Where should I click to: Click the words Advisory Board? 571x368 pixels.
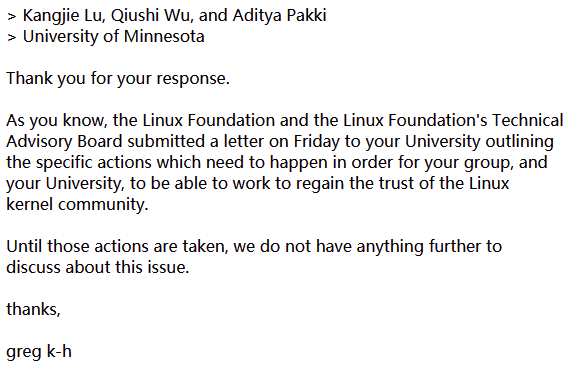[x=64, y=142]
